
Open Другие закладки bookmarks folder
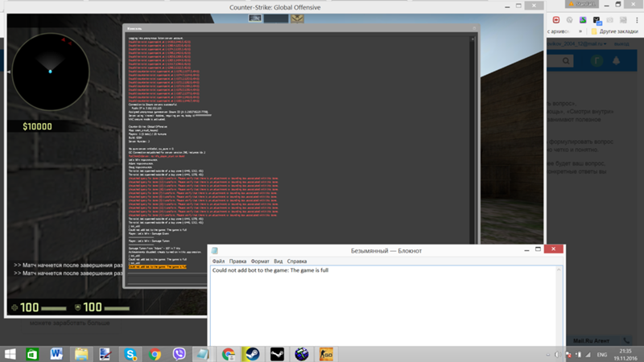click(615, 31)
